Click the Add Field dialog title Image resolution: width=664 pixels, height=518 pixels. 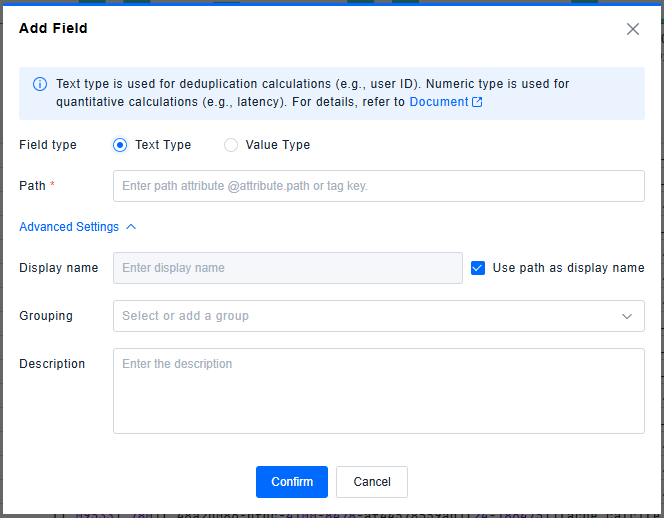click(53, 29)
